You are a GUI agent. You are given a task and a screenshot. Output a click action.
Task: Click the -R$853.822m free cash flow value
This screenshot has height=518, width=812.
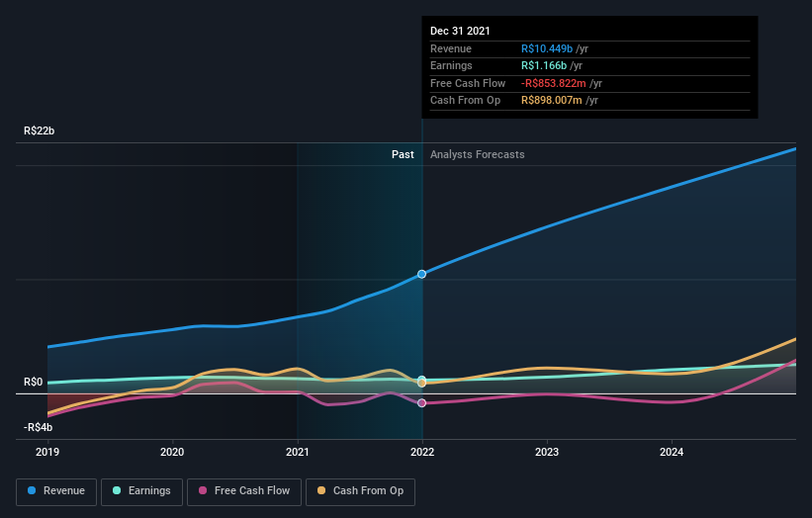point(554,83)
